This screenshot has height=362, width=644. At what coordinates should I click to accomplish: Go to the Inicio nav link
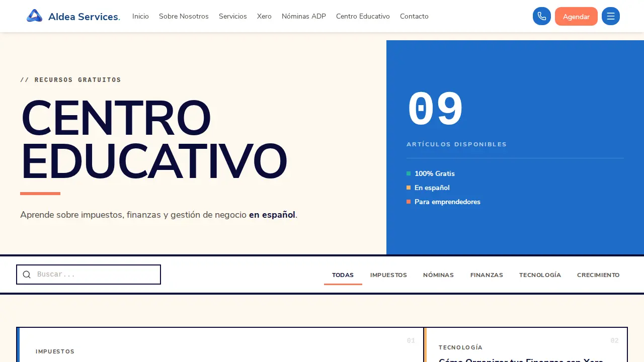click(x=140, y=16)
